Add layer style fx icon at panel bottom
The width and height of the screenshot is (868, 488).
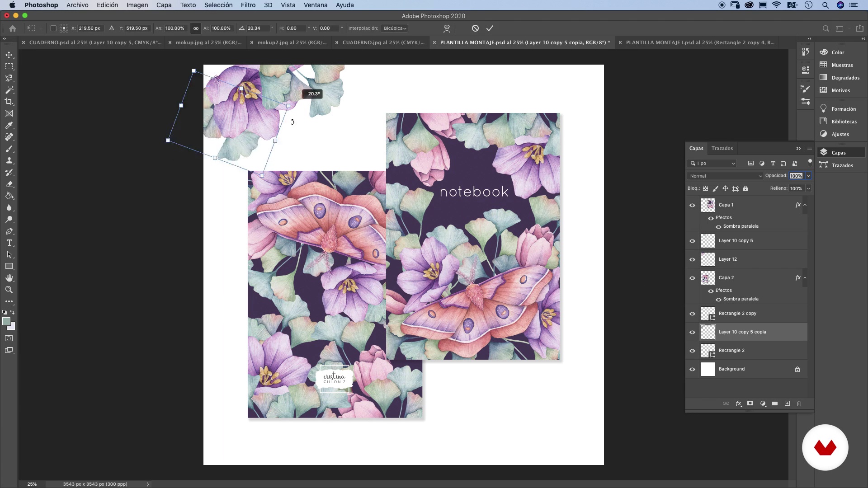739,404
